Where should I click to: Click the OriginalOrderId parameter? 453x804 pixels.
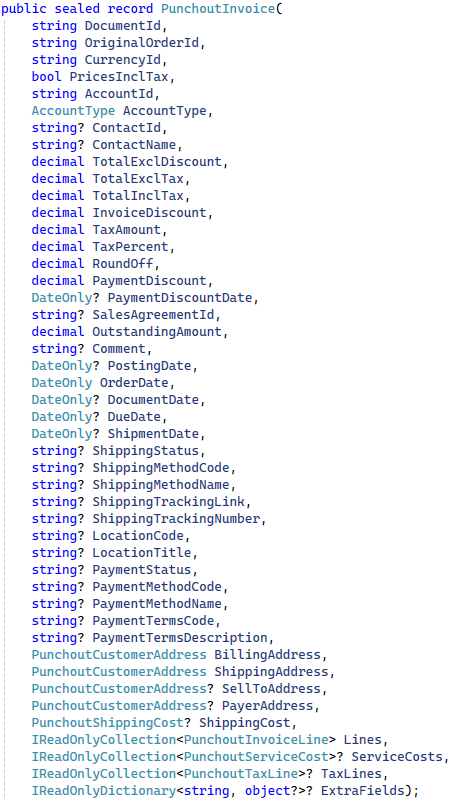(x=142, y=43)
